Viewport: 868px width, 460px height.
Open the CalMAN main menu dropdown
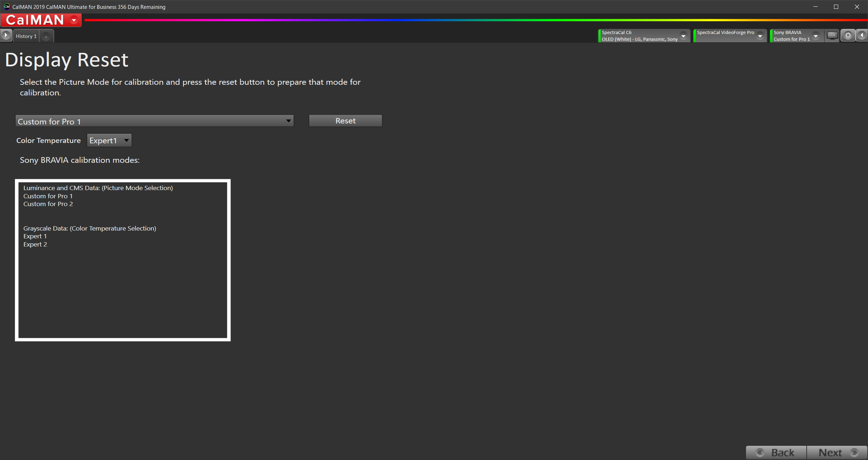tap(74, 20)
